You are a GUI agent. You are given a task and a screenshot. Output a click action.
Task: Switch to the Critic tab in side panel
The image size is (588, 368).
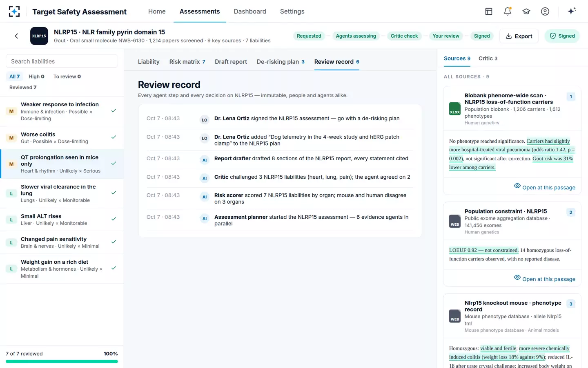[488, 58]
